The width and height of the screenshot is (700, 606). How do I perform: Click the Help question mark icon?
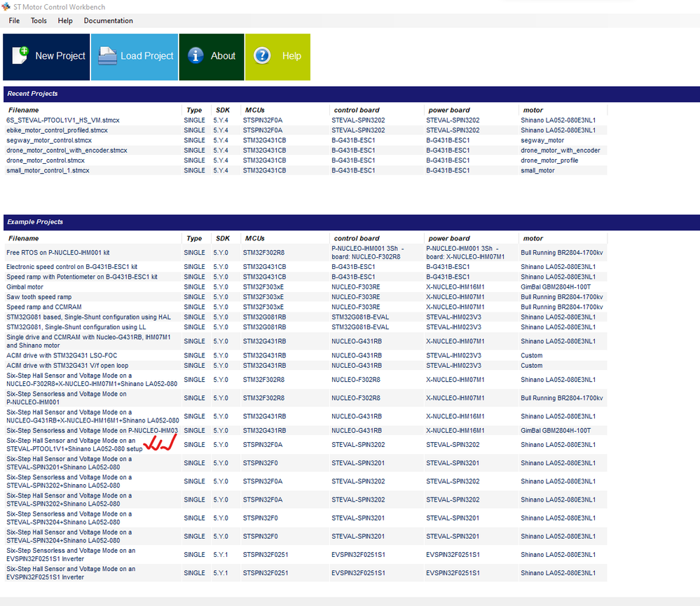click(x=262, y=56)
